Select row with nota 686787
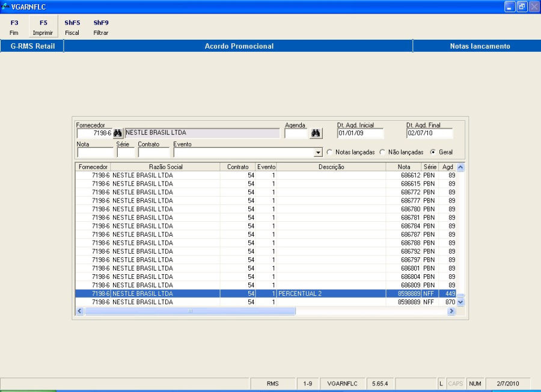 point(266,234)
